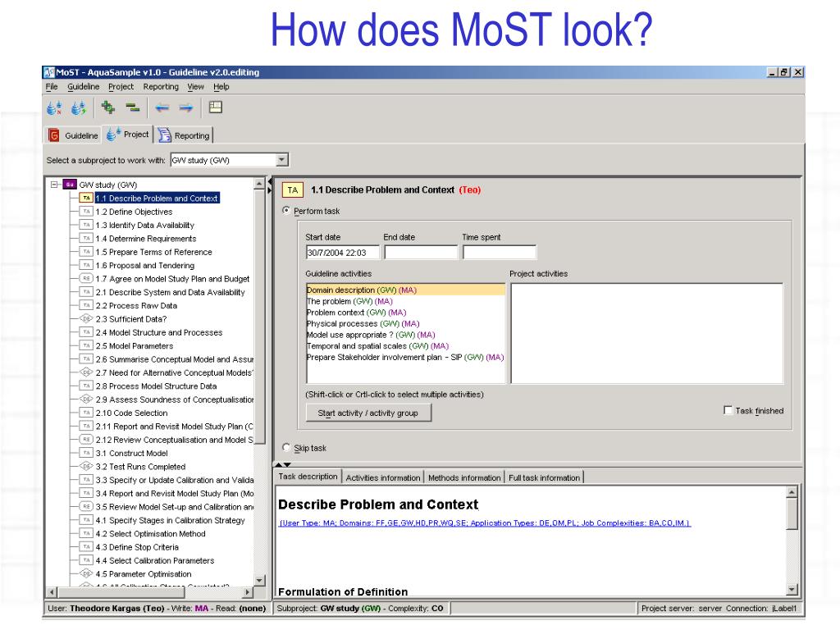Click the remove subproject toolbar icon
Image resolution: width=840 pixels, height=630 pixels.
point(132,107)
